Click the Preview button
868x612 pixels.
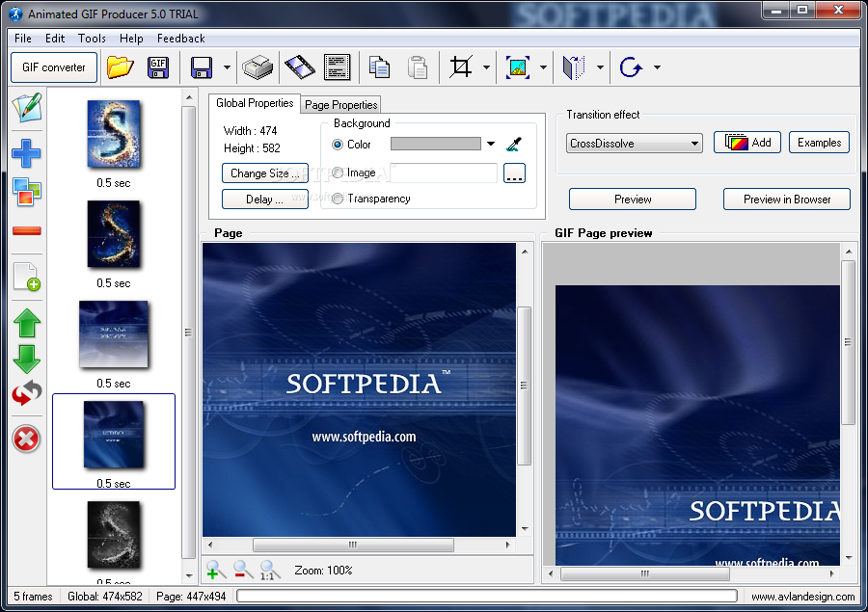click(x=633, y=200)
